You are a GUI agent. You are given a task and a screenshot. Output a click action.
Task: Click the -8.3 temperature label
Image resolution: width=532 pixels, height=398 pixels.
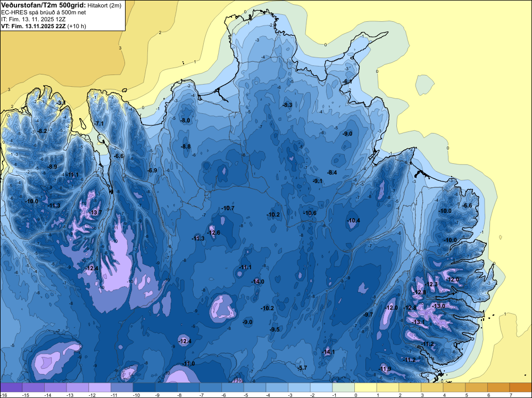pos(287,105)
